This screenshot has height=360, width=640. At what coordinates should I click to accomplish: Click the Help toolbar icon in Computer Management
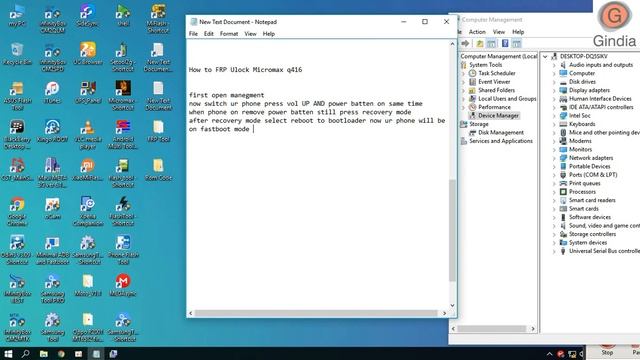[x=505, y=43]
